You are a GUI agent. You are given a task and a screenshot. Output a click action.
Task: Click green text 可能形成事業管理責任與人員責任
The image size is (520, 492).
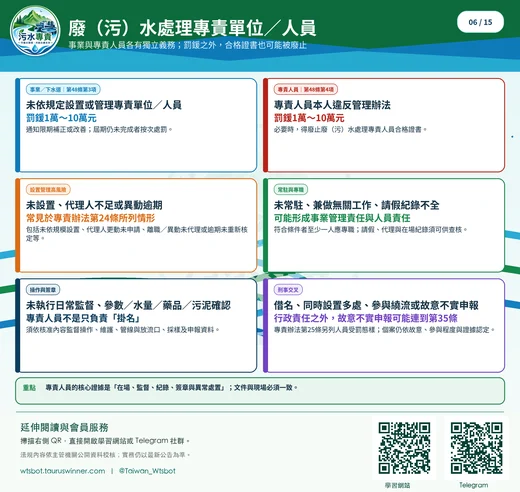pos(342,218)
